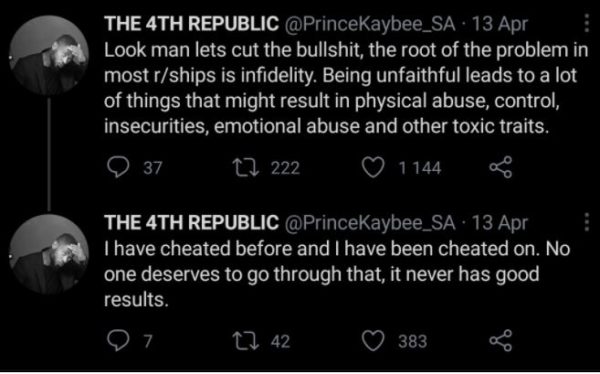Screen dimensions: 600x374
Task: Open THE 4TH REPUBLIC name on second tweet
Action: [x=191, y=222]
